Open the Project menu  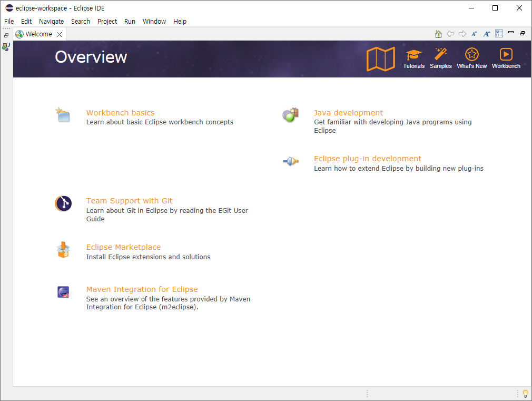(107, 22)
